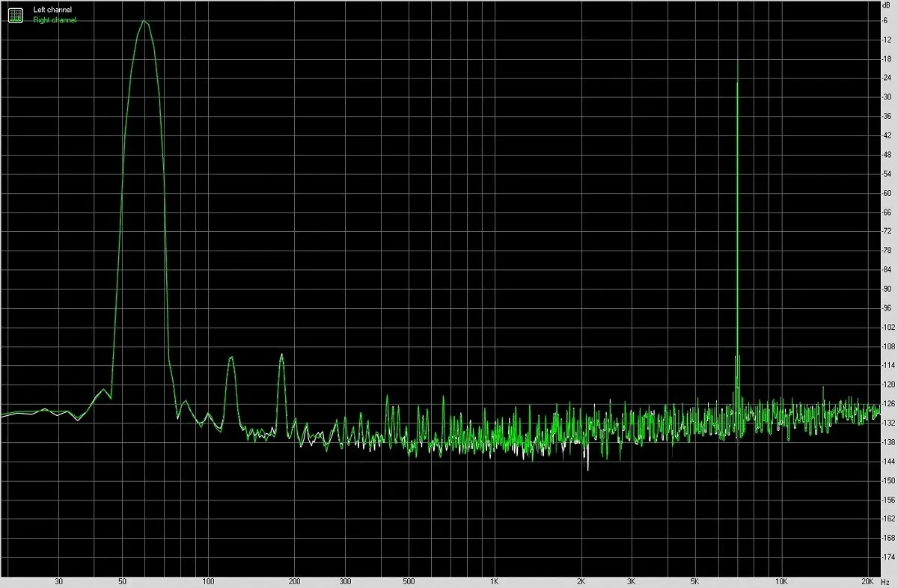898x588 pixels.
Task: Click the "10K" frequency axis label
Action: pos(781,581)
